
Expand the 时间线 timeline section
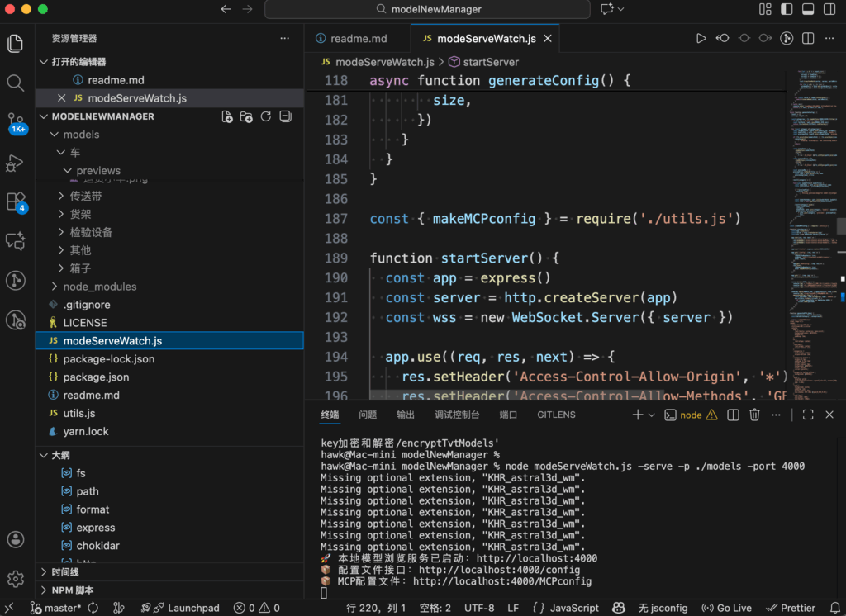tap(65, 572)
